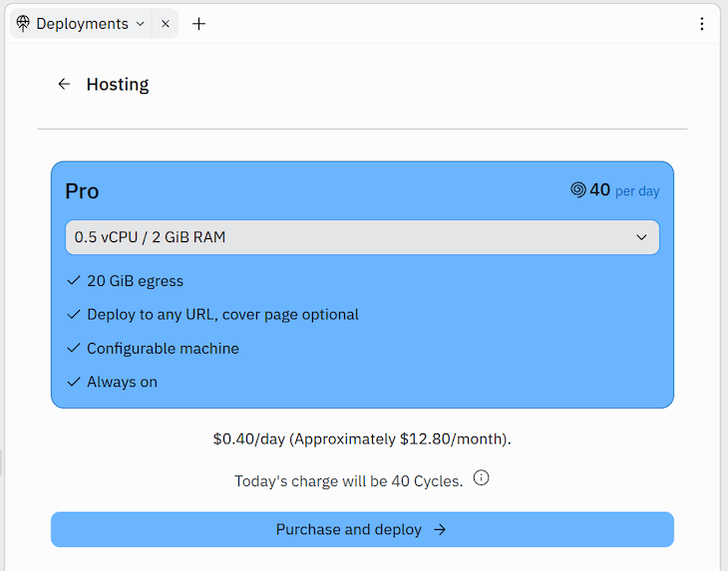Close the Deployments tab
Viewport: 728px width, 571px height.
166,24
